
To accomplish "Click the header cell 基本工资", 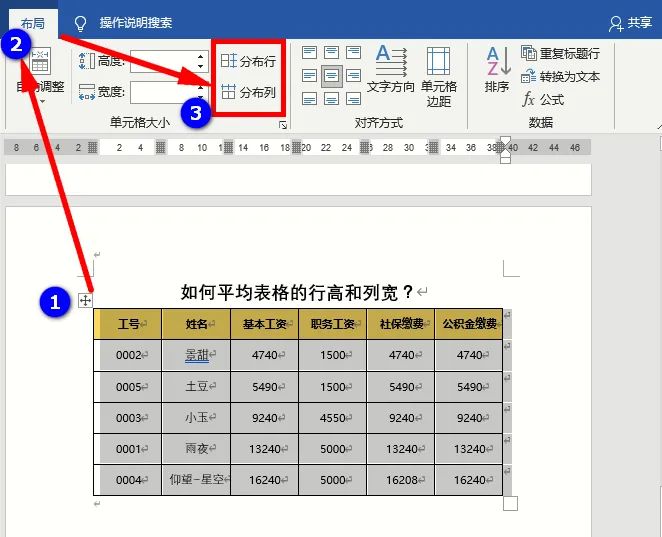I will tap(265, 324).
